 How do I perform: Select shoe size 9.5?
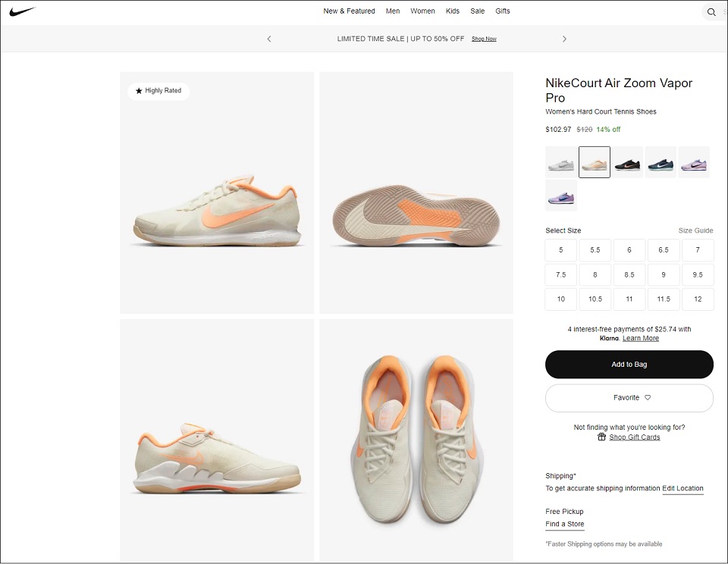point(698,275)
